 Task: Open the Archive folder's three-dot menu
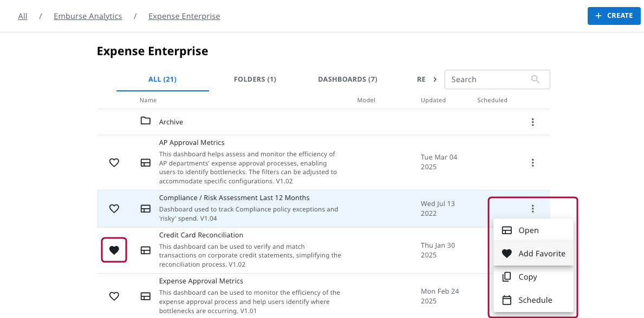532,122
